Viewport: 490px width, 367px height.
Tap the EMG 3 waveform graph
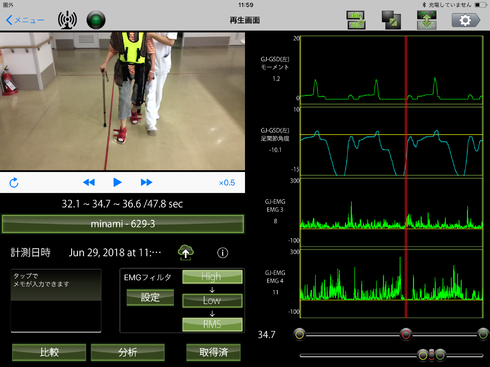pyautogui.click(x=392, y=213)
